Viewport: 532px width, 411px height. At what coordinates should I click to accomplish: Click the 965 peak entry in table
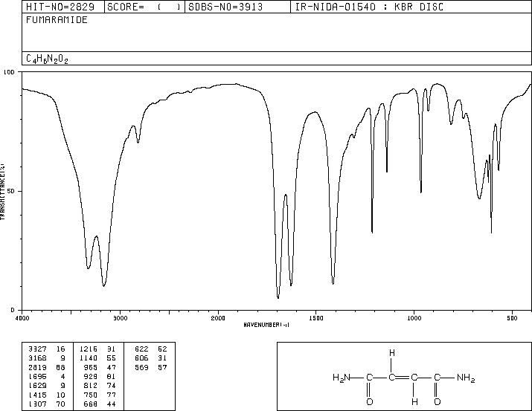91,367
